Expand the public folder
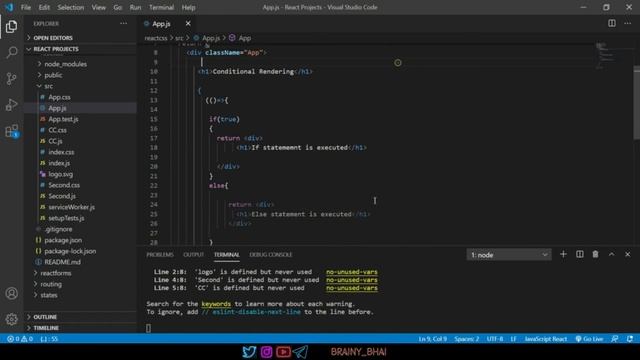 coord(53,75)
